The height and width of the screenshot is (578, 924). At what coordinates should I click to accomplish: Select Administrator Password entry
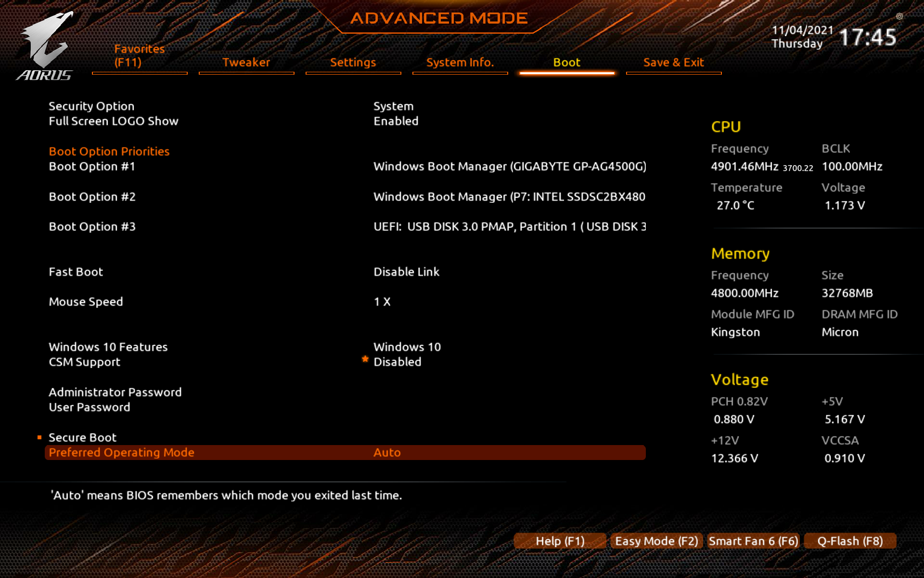pyautogui.click(x=115, y=392)
